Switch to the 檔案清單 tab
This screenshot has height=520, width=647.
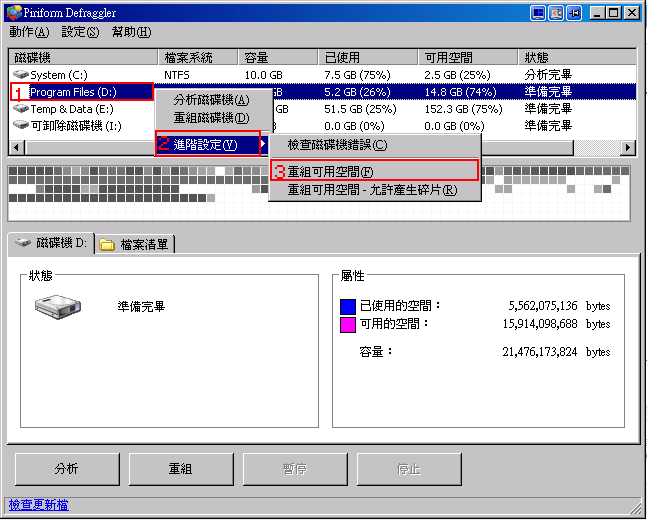136,245
